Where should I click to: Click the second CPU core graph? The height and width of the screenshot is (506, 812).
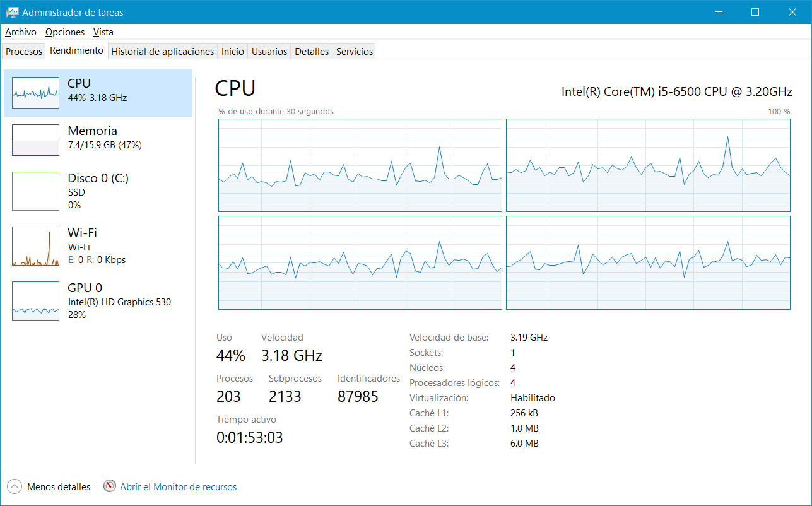pyautogui.click(x=648, y=165)
